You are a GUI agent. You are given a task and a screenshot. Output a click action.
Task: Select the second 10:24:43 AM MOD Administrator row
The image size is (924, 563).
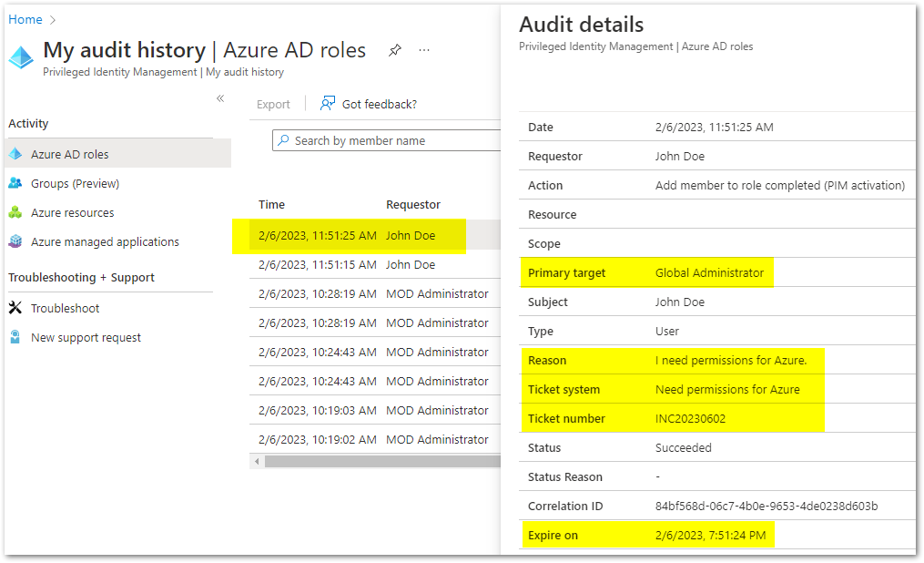(375, 382)
